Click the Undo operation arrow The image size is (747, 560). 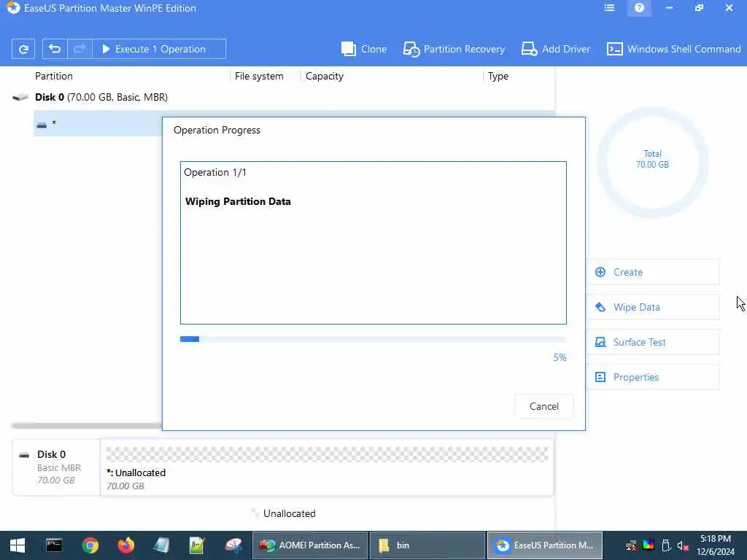(55, 49)
